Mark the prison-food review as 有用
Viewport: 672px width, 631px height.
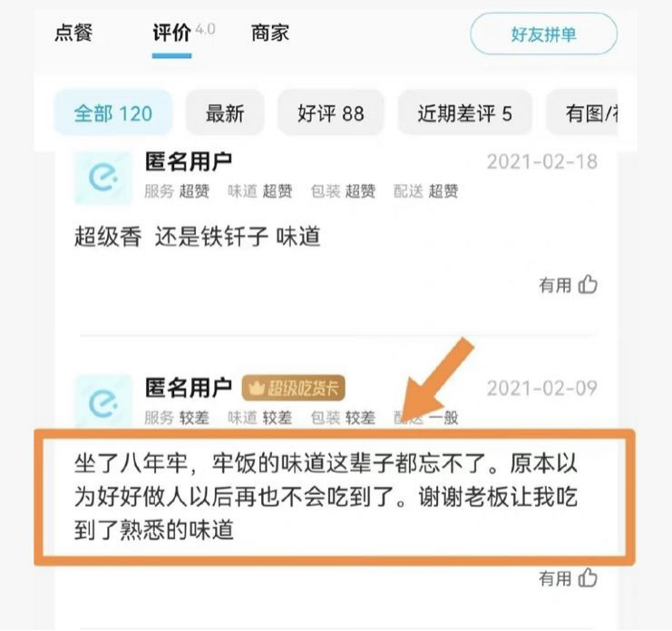568,578
